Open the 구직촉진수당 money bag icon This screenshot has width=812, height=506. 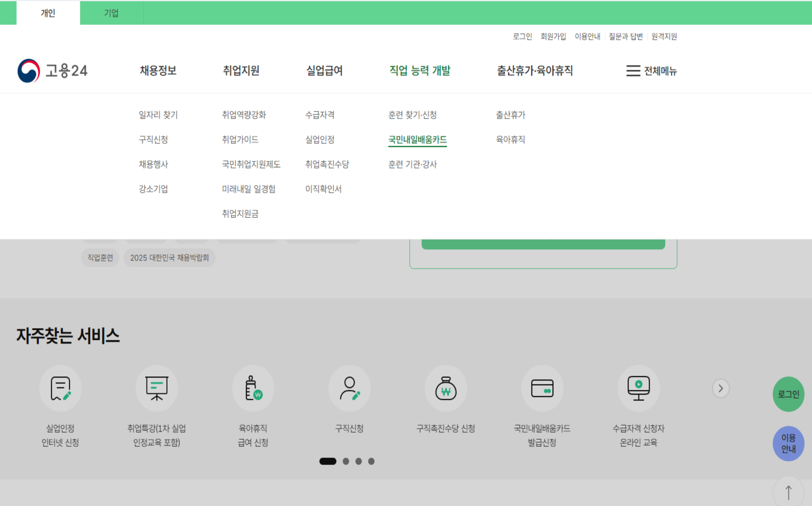(446, 388)
